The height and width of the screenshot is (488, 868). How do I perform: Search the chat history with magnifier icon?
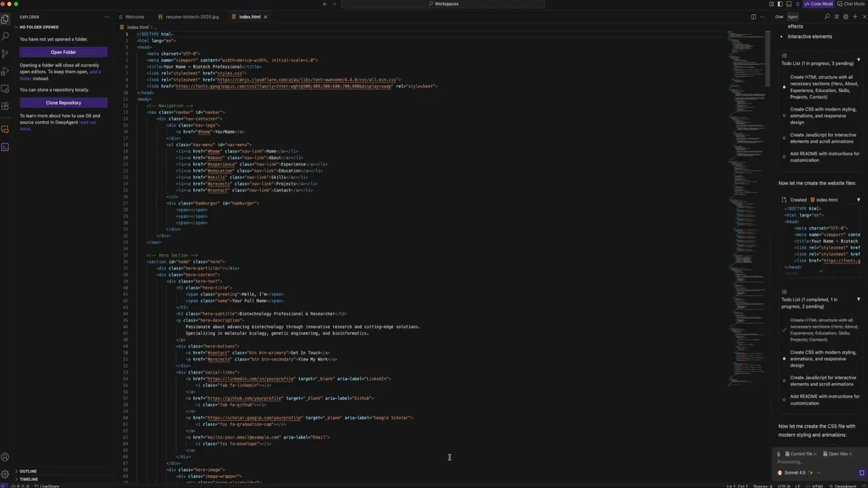(827, 17)
